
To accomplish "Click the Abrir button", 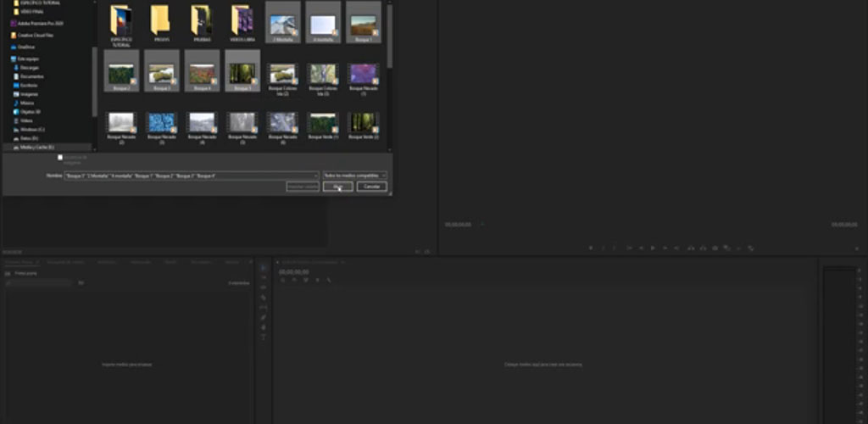I will click(x=337, y=187).
